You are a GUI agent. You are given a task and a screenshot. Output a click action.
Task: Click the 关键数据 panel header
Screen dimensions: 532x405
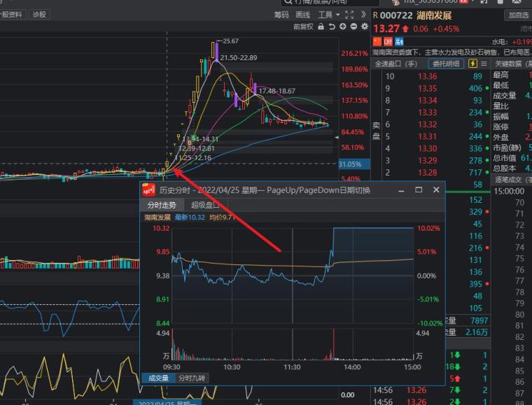512,64
